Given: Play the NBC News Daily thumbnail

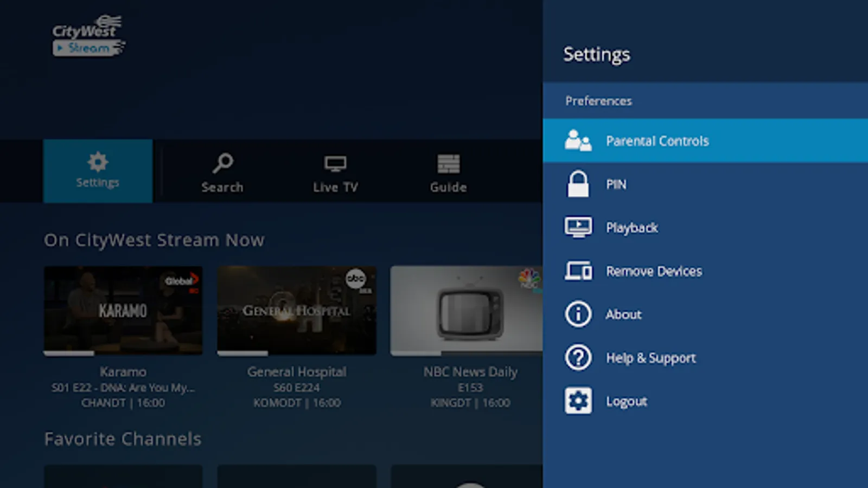Looking at the screenshot, I should pyautogui.click(x=467, y=310).
